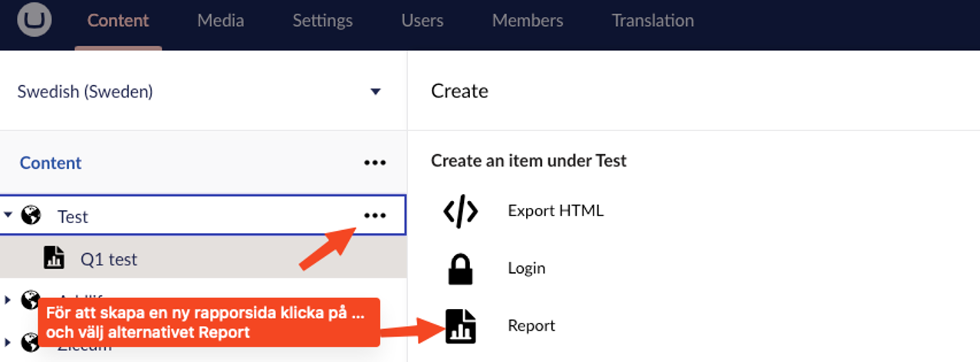The width and height of the screenshot is (980, 362).
Task: Collapse the Test tree node
Action: pos(8,216)
